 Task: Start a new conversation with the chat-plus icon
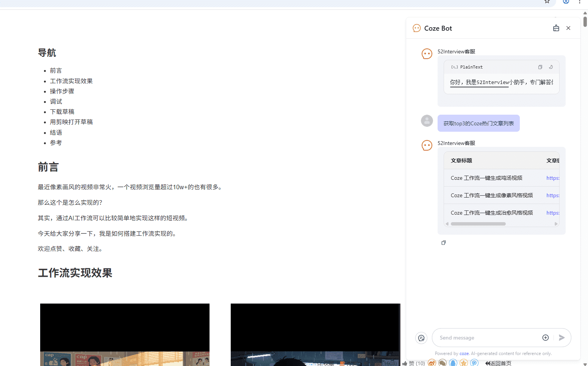click(421, 338)
